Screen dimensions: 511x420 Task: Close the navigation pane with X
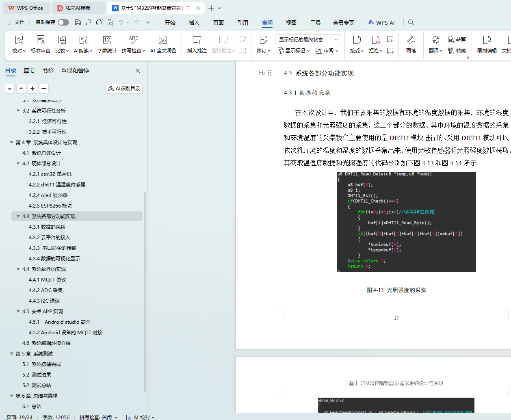point(138,71)
